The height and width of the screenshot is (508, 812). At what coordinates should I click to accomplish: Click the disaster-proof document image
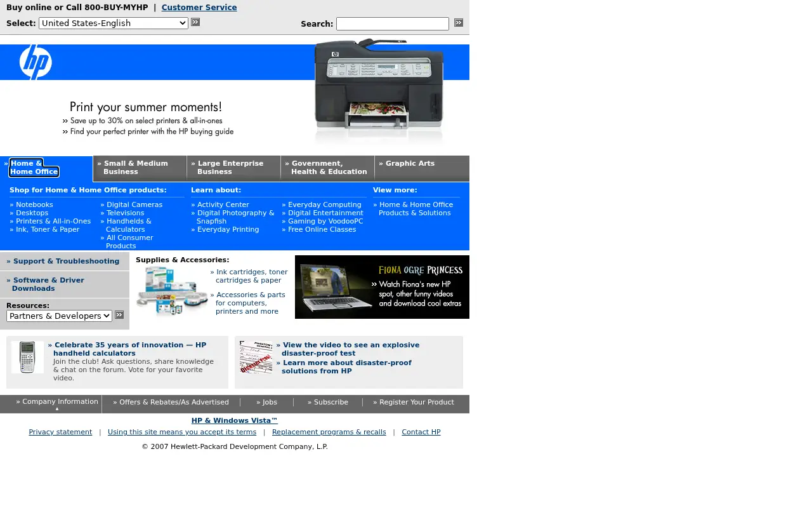(x=256, y=357)
